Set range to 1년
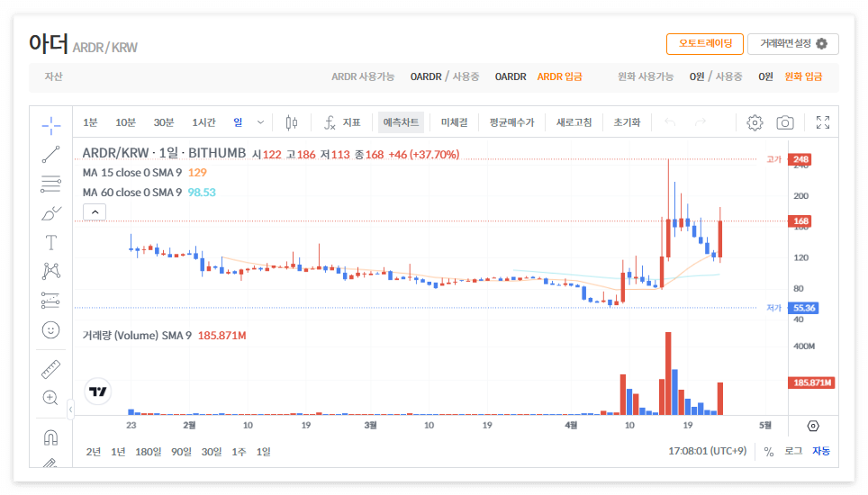Viewport: 868px width, 495px height. 118,452
